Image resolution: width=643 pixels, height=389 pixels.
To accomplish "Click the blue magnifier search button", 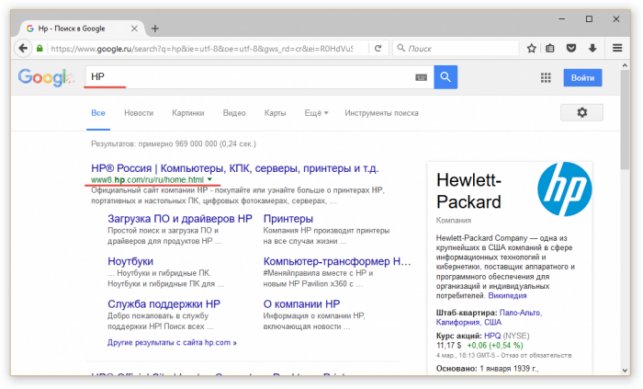I will click(x=445, y=77).
